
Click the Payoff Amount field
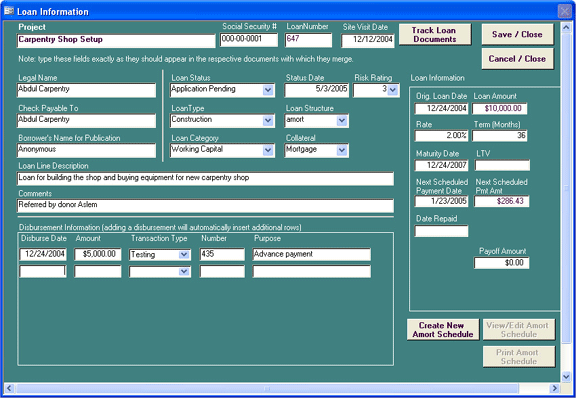pyautogui.click(x=501, y=263)
